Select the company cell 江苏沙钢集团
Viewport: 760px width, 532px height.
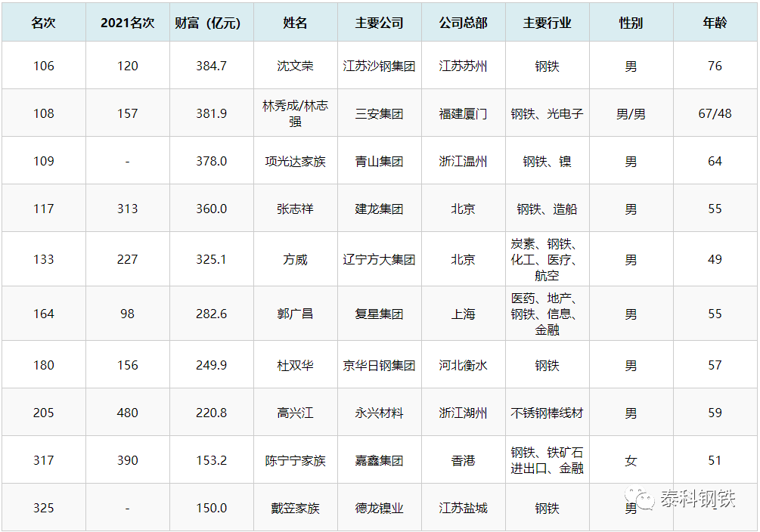point(379,66)
